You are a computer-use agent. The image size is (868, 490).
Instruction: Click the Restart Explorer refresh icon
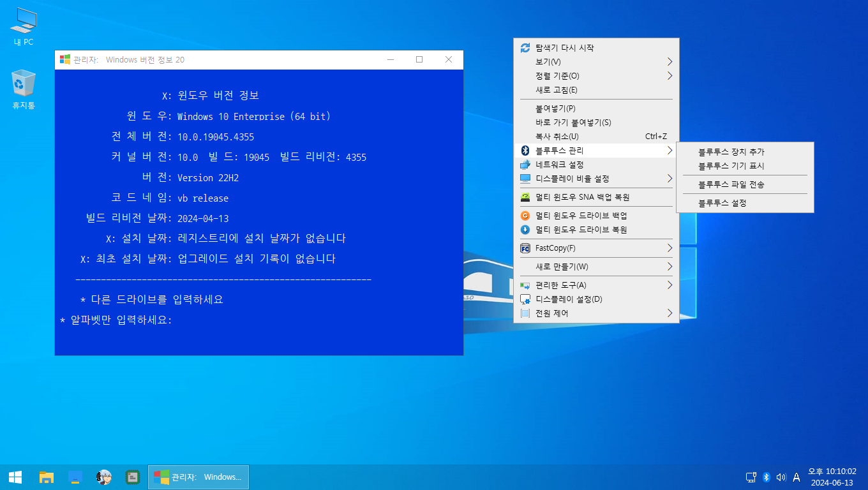coord(525,48)
